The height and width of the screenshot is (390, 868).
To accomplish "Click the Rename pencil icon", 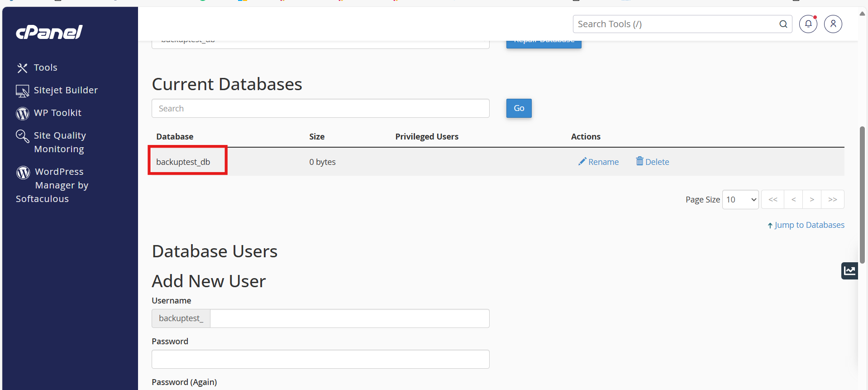I will pyautogui.click(x=582, y=161).
